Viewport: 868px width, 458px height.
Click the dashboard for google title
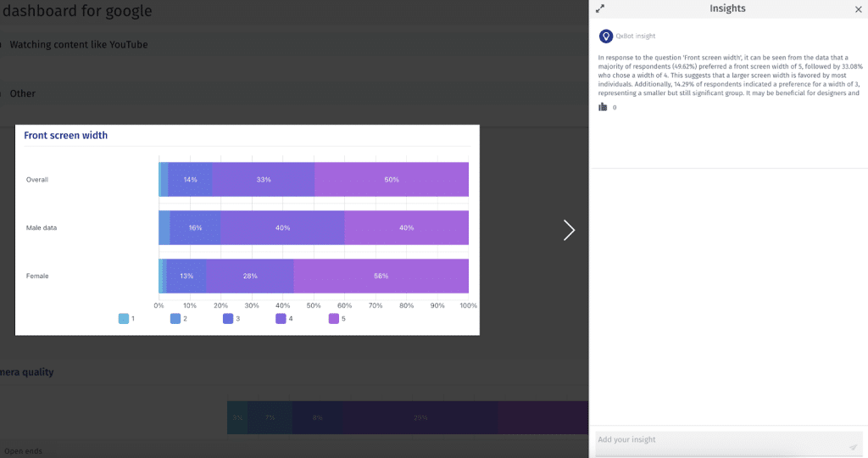click(x=77, y=11)
